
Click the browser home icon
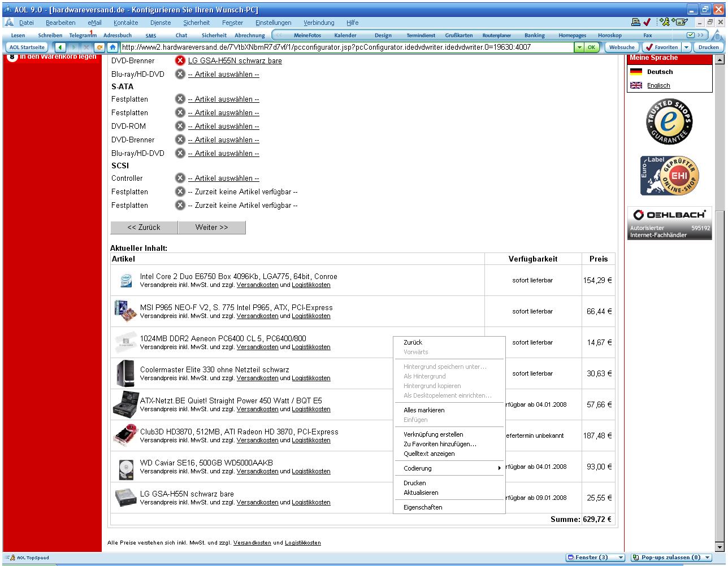coord(112,47)
